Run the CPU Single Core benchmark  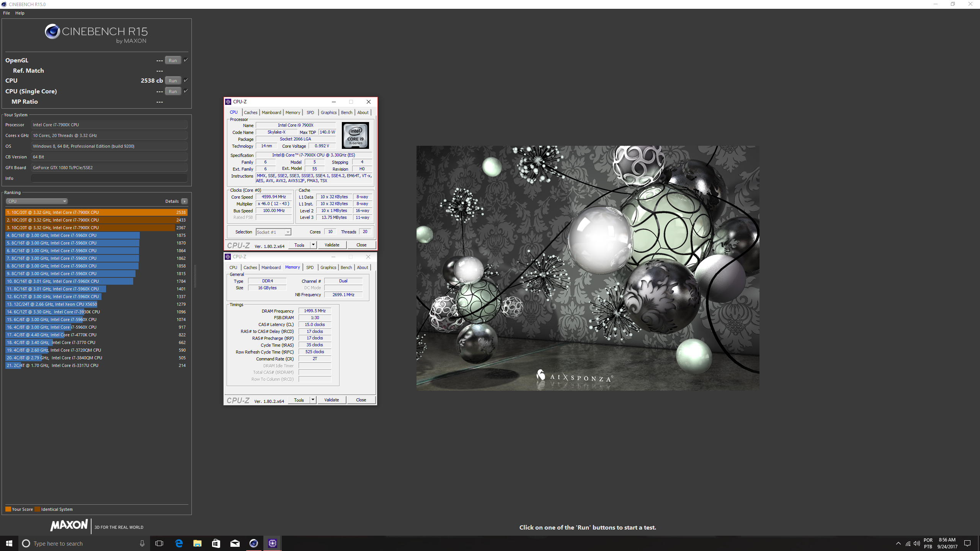(173, 91)
